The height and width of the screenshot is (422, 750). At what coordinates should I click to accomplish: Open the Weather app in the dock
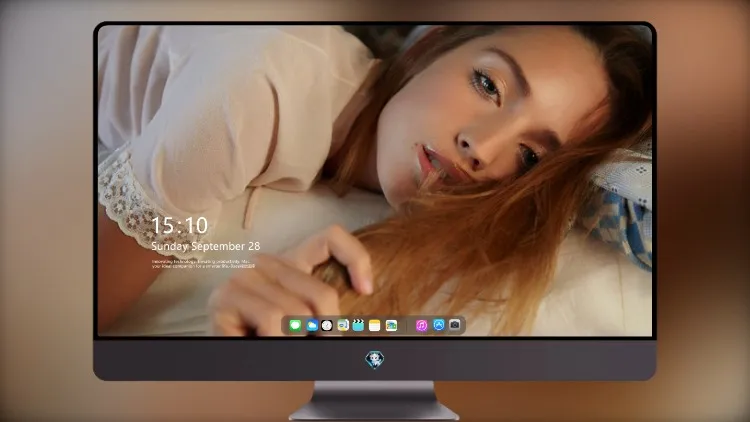coord(311,325)
